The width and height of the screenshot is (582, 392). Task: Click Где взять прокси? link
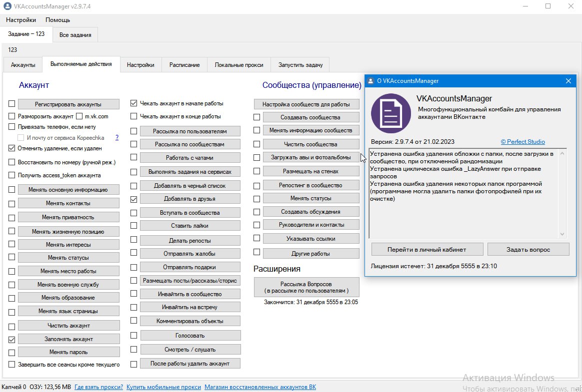[x=98, y=387]
